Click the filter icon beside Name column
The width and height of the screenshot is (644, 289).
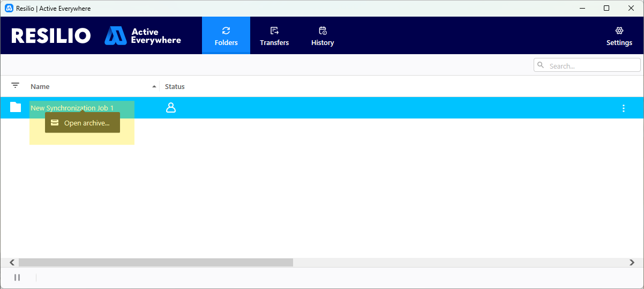click(x=15, y=86)
